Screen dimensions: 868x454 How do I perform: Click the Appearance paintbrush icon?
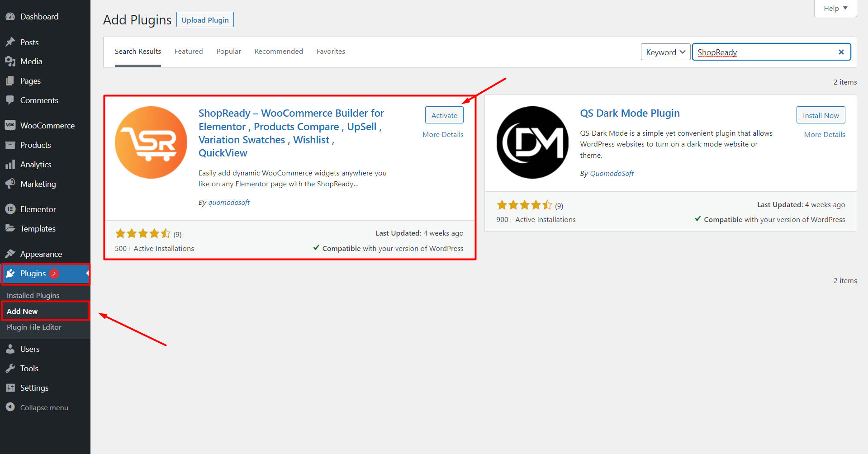click(10, 254)
